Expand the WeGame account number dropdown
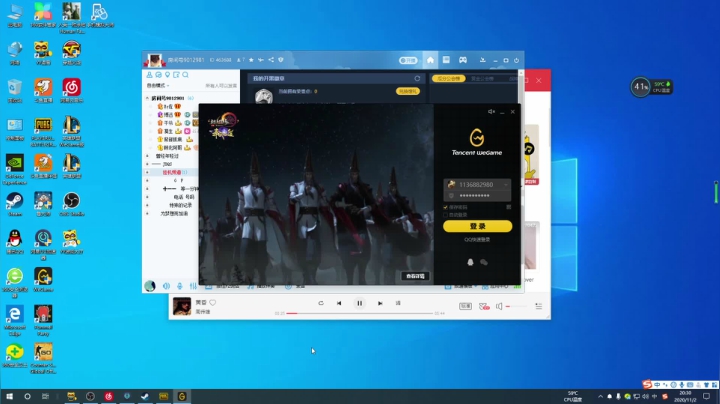Image resolution: width=720 pixels, height=404 pixels. pyautogui.click(x=506, y=185)
